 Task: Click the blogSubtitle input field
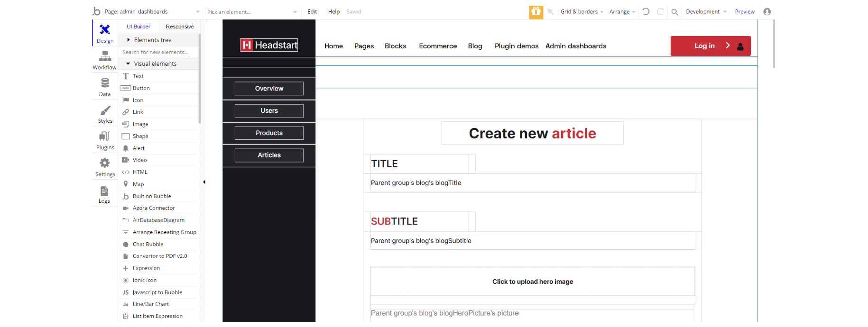point(533,241)
